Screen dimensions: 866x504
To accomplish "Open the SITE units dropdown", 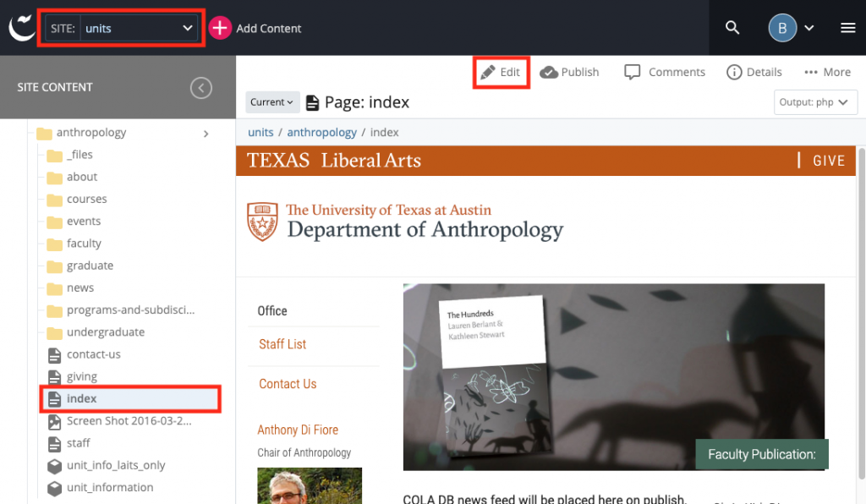I will [x=121, y=28].
